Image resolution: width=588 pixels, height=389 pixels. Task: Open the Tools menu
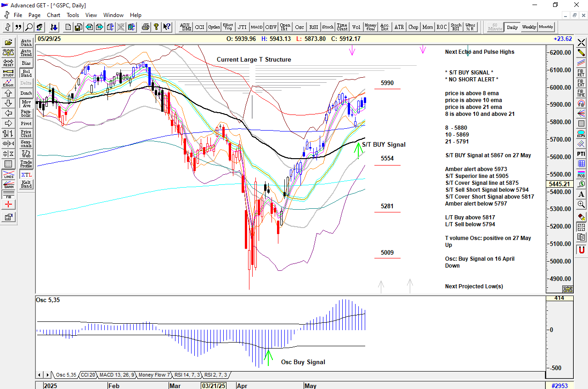click(73, 15)
